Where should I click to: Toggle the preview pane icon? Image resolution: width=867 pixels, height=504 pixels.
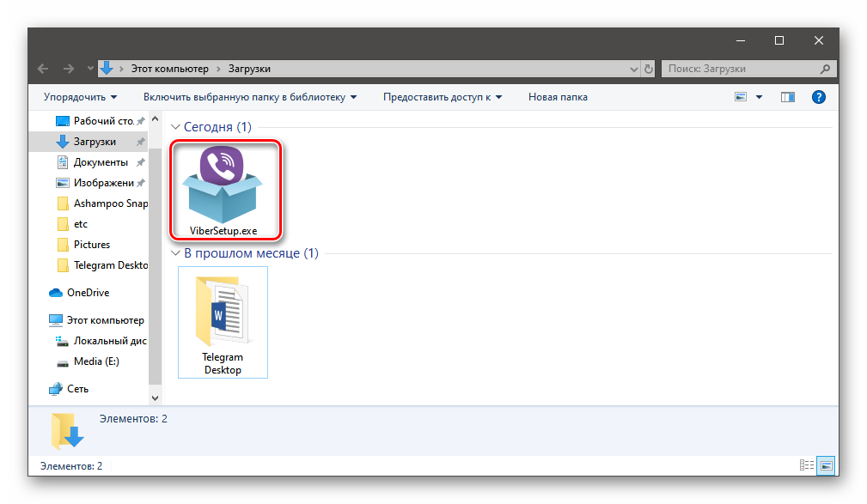pos(787,97)
